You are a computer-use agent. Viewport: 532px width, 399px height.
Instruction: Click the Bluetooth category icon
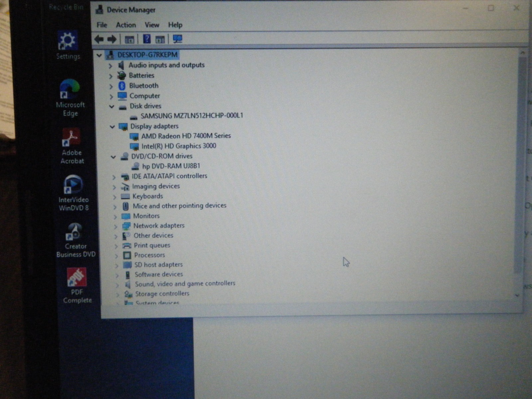coord(122,86)
